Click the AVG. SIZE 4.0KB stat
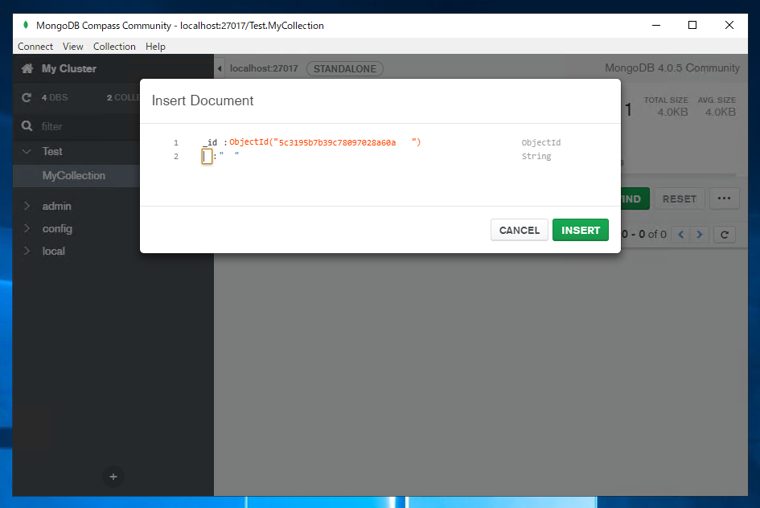This screenshot has height=508, width=760. (x=717, y=107)
